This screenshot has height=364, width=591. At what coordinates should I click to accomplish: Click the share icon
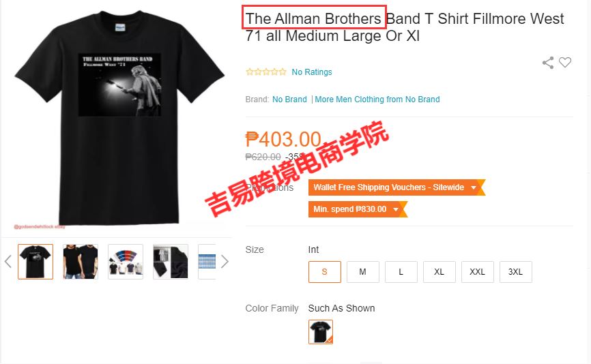click(548, 63)
